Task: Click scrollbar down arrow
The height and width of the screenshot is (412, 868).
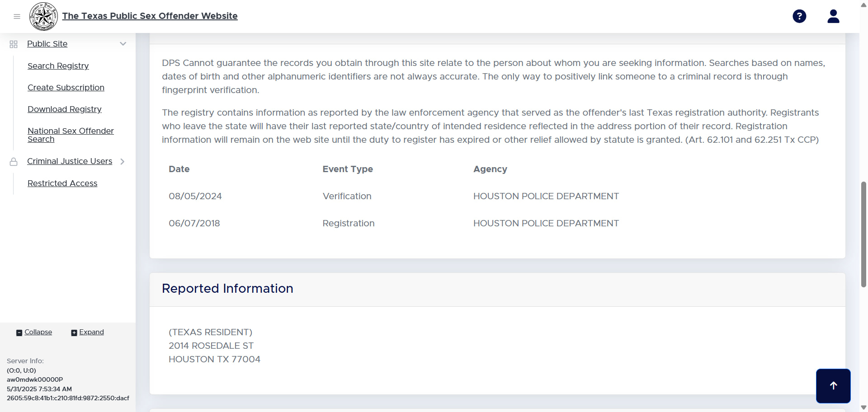Action: pyautogui.click(x=863, y=407)
